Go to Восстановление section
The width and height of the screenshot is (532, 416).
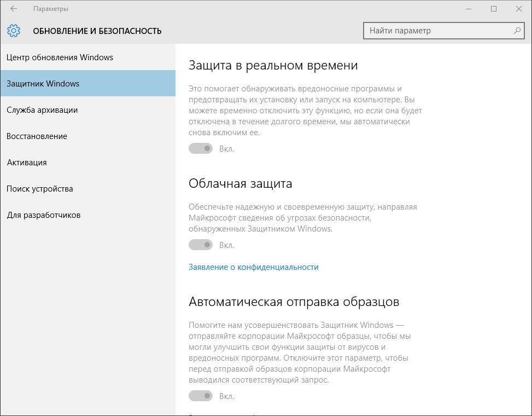37,136
